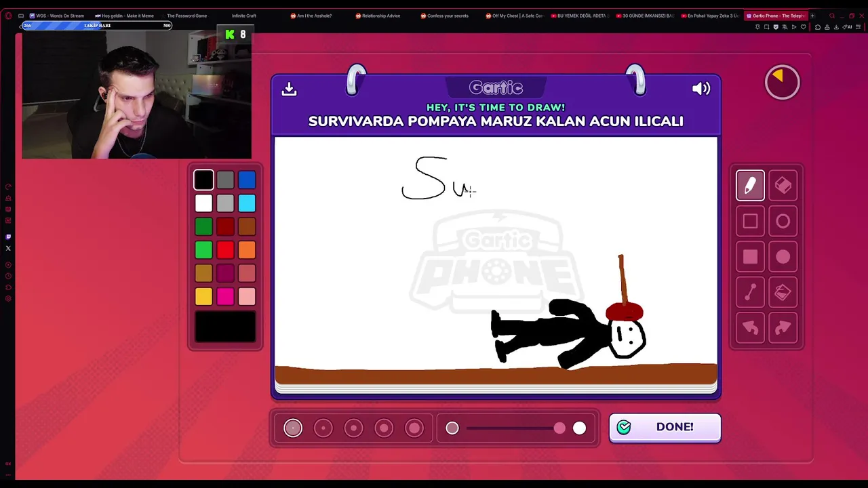This screenshot has height=488, width=868.
Task: Pick the dark green color swatch
Action: click(x=203, y=226)
